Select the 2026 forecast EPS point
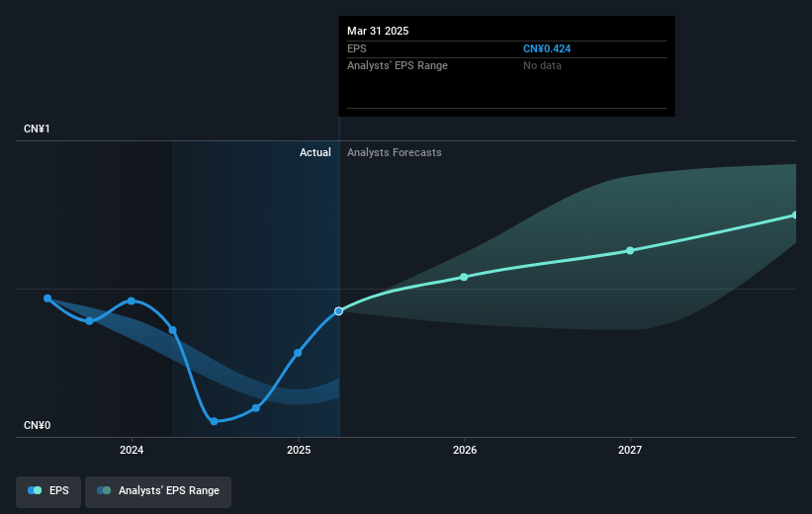This screenshot has width=812, height=514. tap(464, 277)
